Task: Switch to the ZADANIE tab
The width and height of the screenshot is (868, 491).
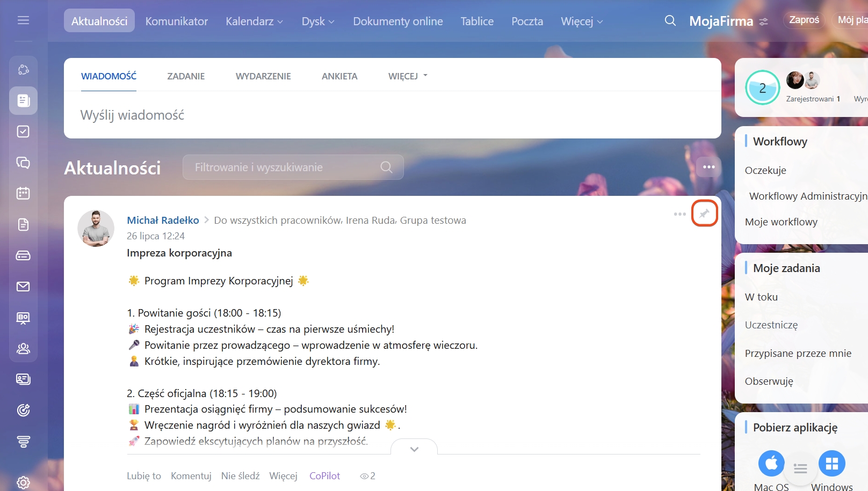Action: [x=186, y=76]
